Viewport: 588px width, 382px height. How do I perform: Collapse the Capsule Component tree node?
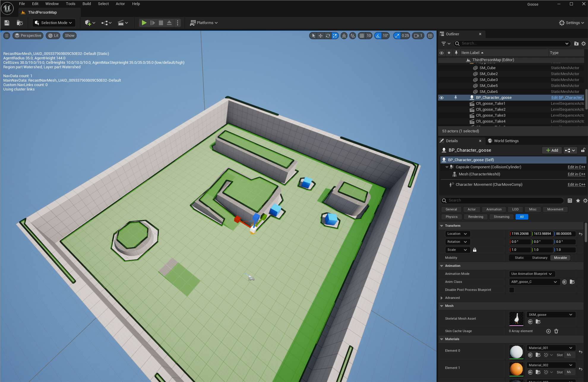click(x=447, y=167)
